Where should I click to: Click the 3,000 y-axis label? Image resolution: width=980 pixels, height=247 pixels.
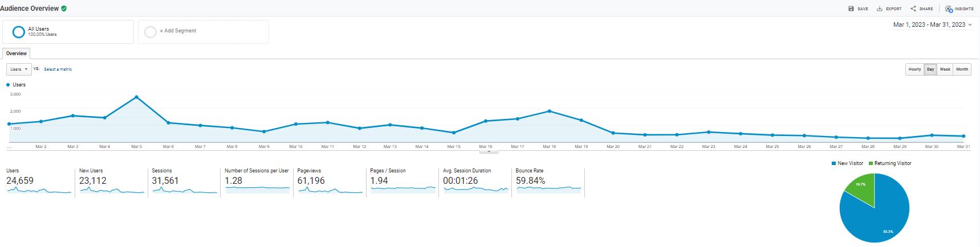(x=15, y=94)
